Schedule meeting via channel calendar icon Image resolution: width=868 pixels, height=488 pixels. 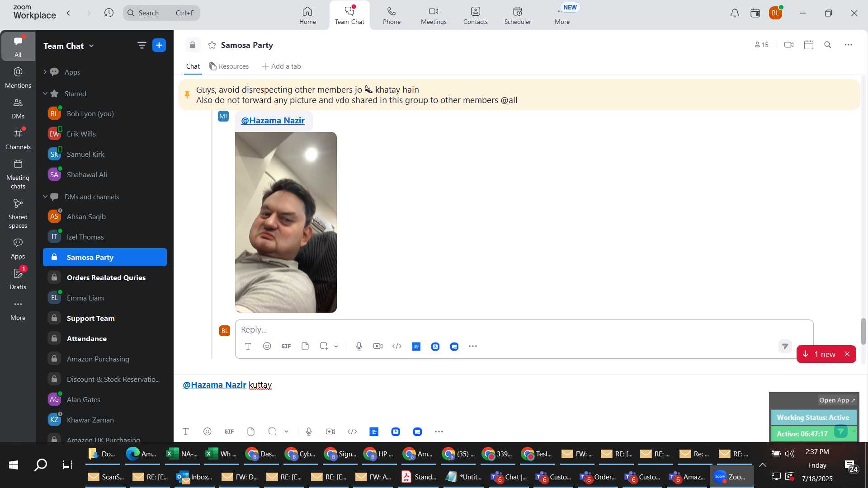(809, 45)
